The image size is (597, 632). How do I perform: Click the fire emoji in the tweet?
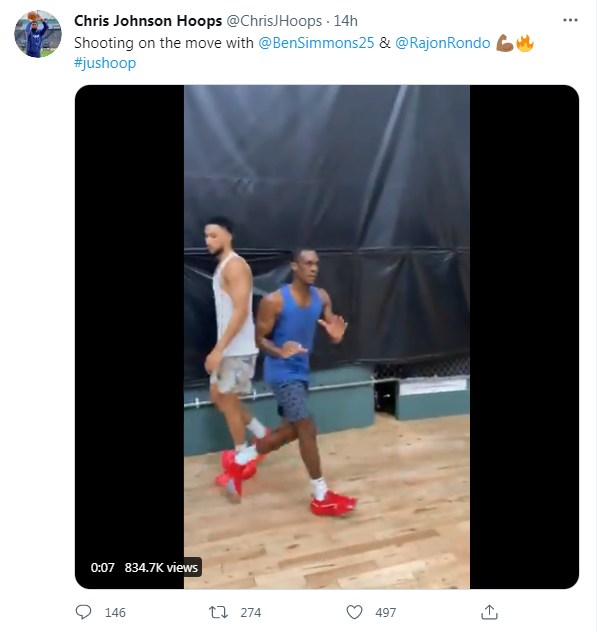pyautogui.click(x=525, y=43)
